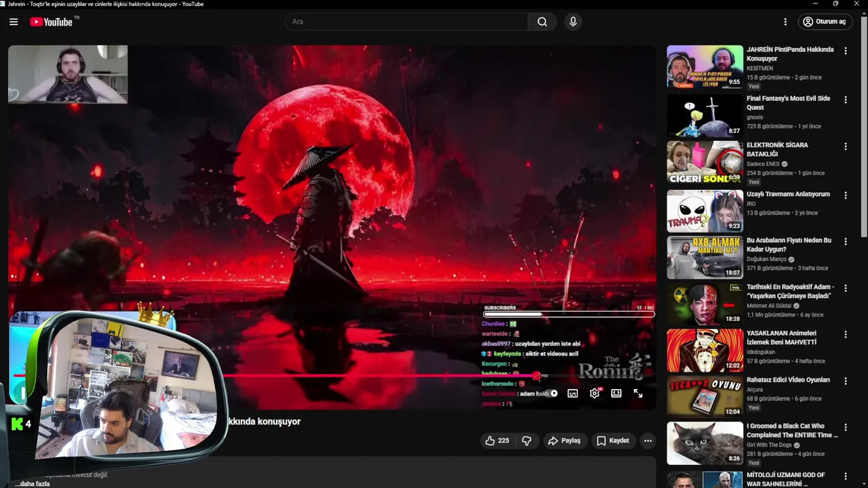Start voice search with the microphone
868x488 pixels.
click(573, 22)
